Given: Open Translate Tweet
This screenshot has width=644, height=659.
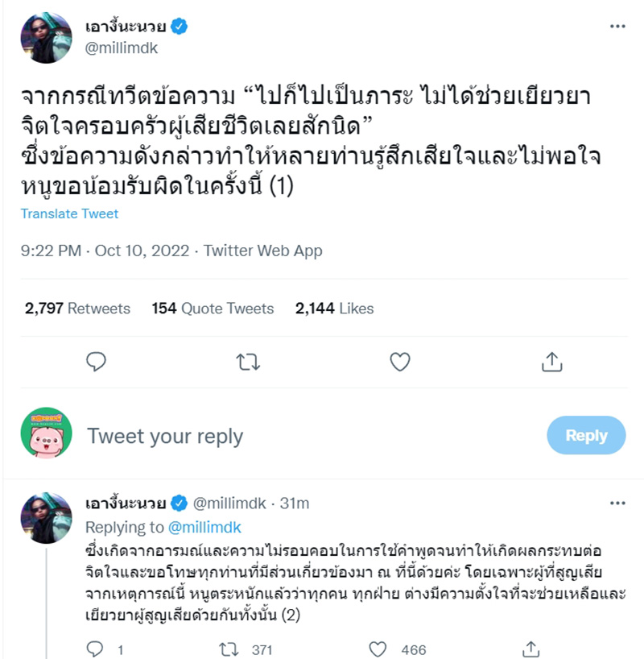Looking at the screenshot, I should point(58,213).
